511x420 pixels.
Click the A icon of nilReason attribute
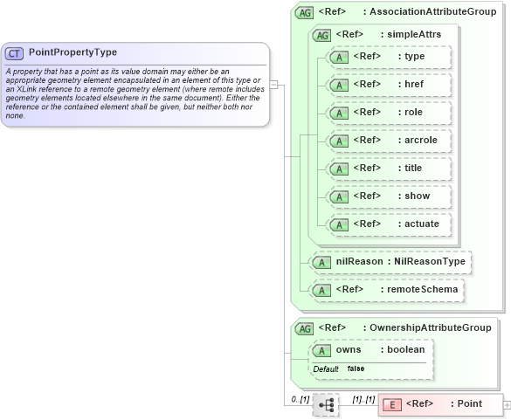click(x=321, y=263)
